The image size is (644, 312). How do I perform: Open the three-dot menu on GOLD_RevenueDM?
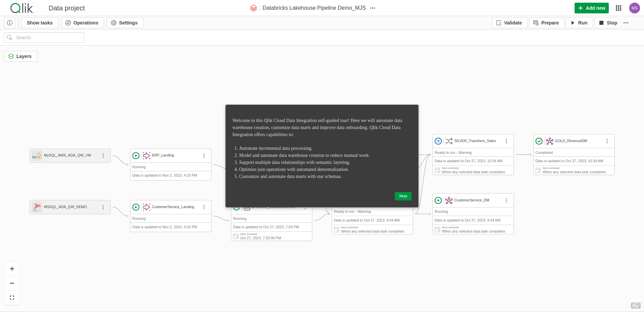[x=607, y=141]
